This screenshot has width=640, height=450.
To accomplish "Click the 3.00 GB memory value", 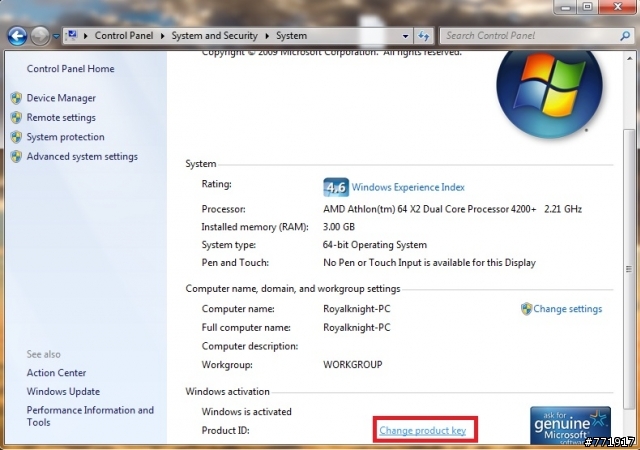I will coord(339,227).
